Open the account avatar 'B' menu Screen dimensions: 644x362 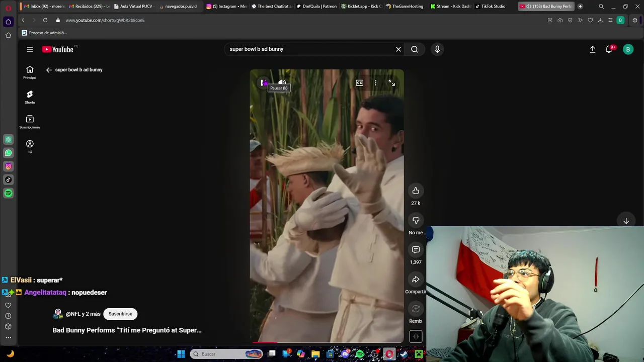628,49
